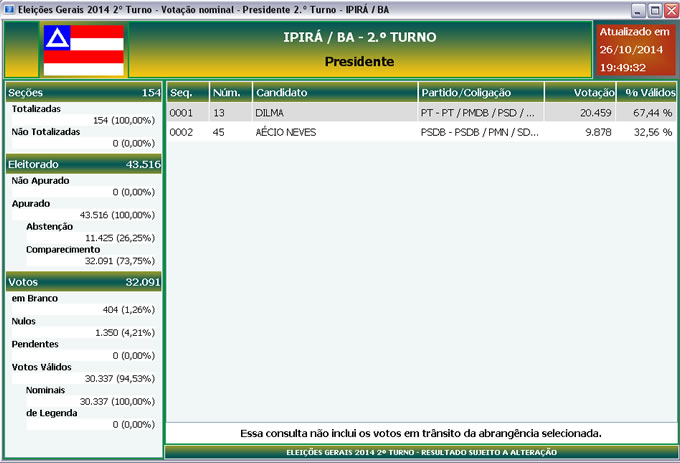Screen dimensions: 680x463
Task: Click the Nulos label
Action: pos(23,321)
